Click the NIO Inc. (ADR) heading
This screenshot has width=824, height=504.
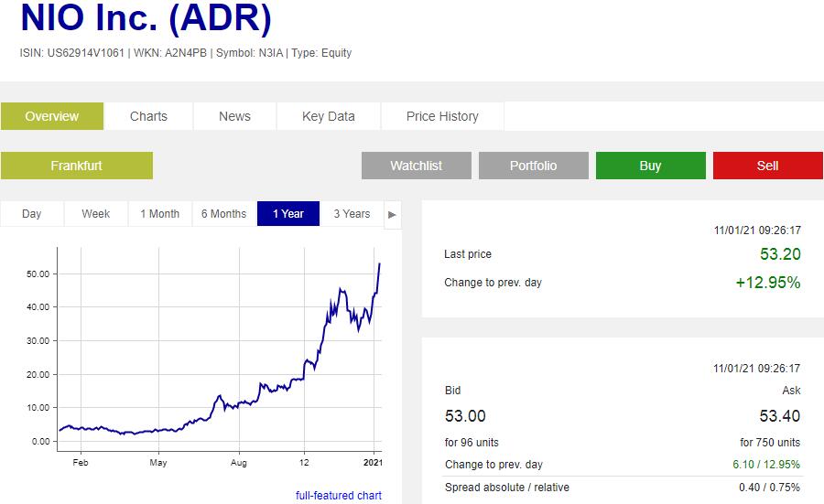(146, 20)
